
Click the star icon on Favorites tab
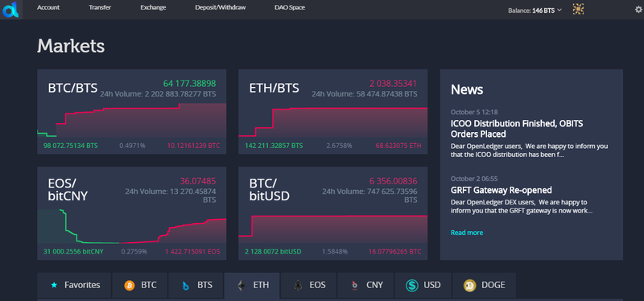coord(53,285)
